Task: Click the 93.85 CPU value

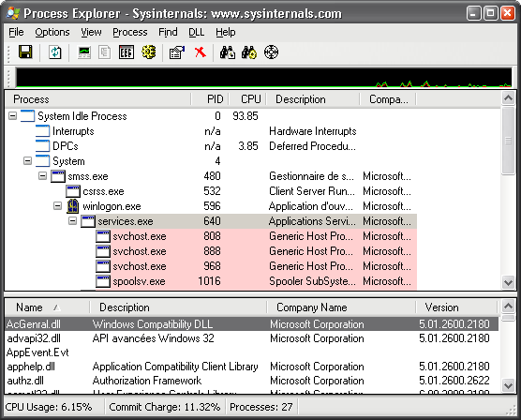Action: click(x=246, y=116)
